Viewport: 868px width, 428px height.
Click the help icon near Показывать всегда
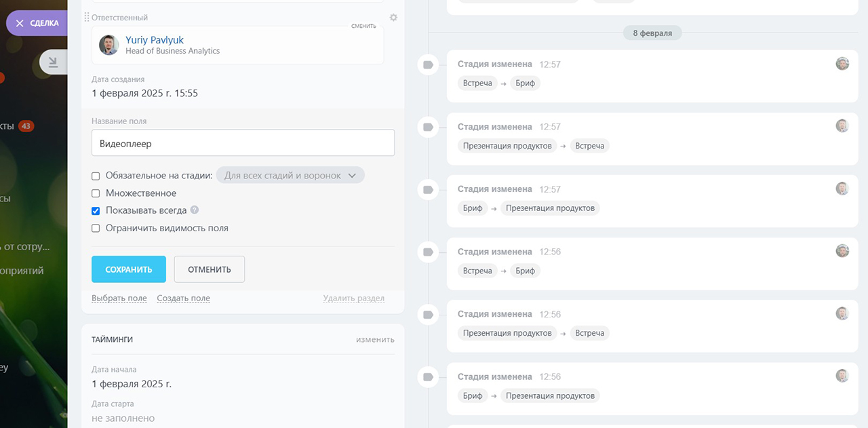tap(195, 210)
